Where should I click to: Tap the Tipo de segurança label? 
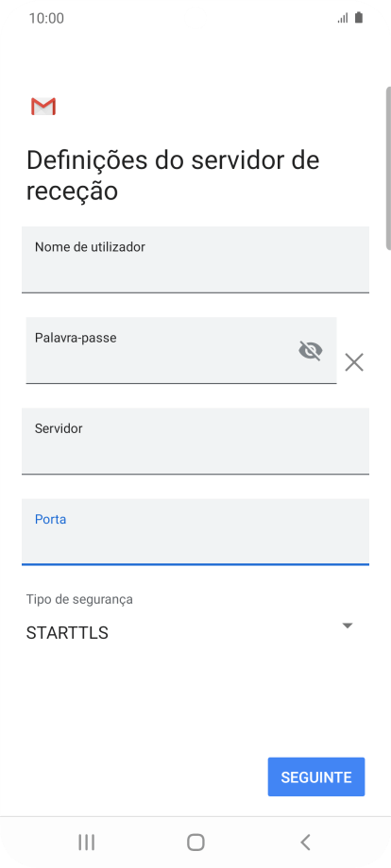pos(79,599)
